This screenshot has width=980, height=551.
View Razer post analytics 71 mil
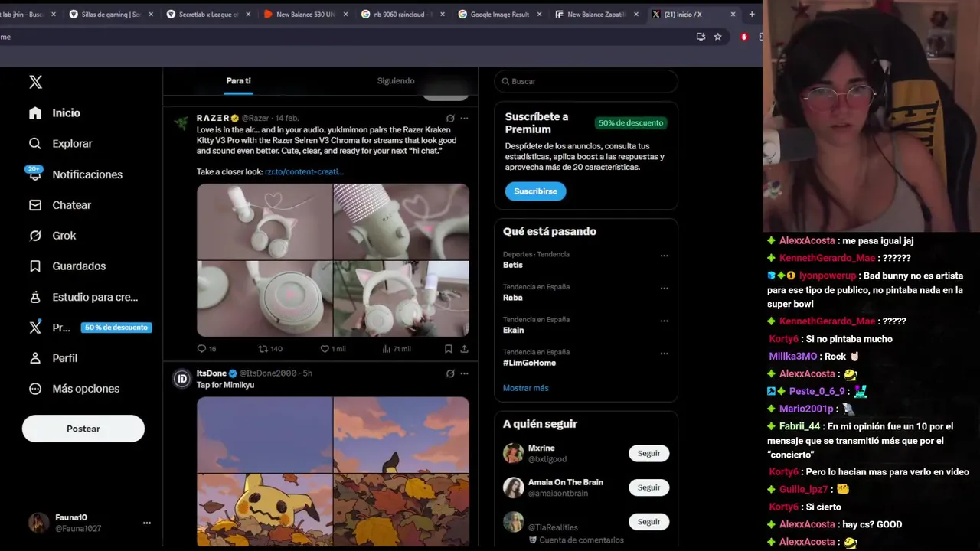[x=397, y=349]
